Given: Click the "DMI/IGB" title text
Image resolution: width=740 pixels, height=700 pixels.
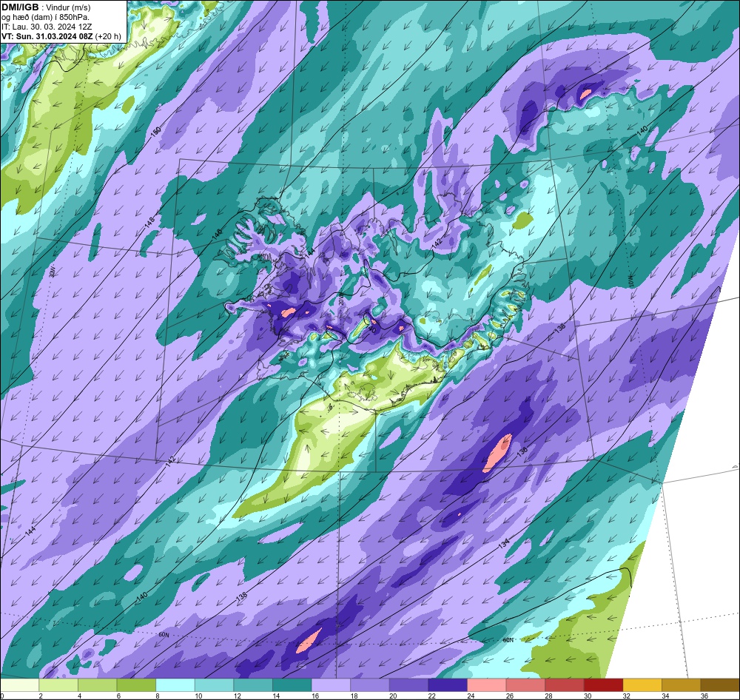Looking at the screenshot, I should (x=20, y=7).
